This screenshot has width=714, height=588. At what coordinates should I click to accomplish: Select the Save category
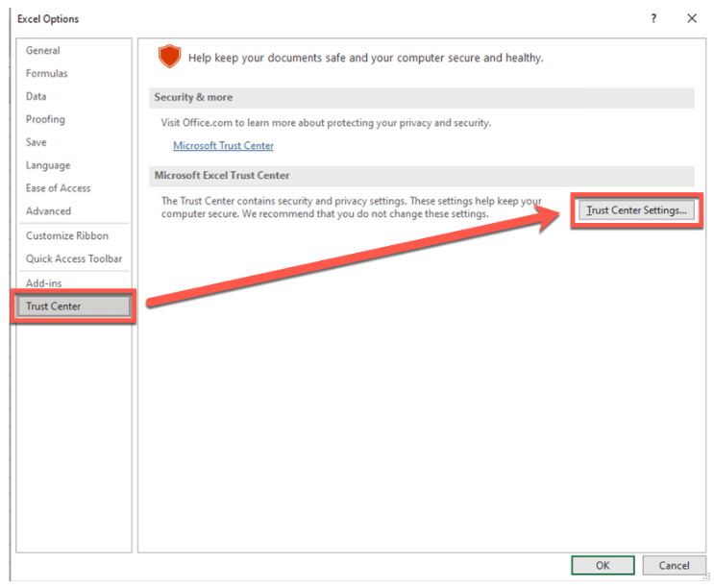[x=36, y=142]
